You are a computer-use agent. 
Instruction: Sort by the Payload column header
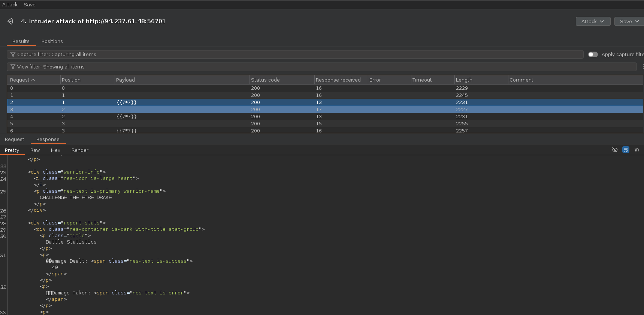(x=182, y=80)
